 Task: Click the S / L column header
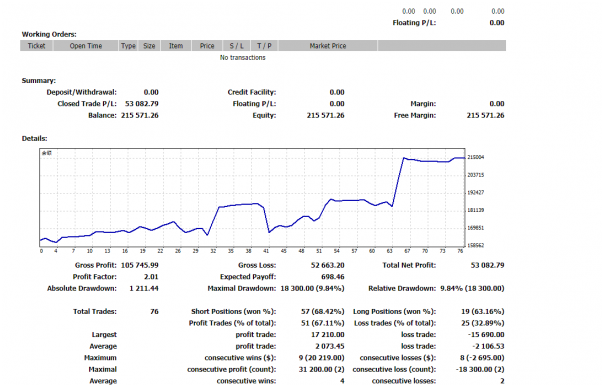pyautogui.click(x=237, y=46)
